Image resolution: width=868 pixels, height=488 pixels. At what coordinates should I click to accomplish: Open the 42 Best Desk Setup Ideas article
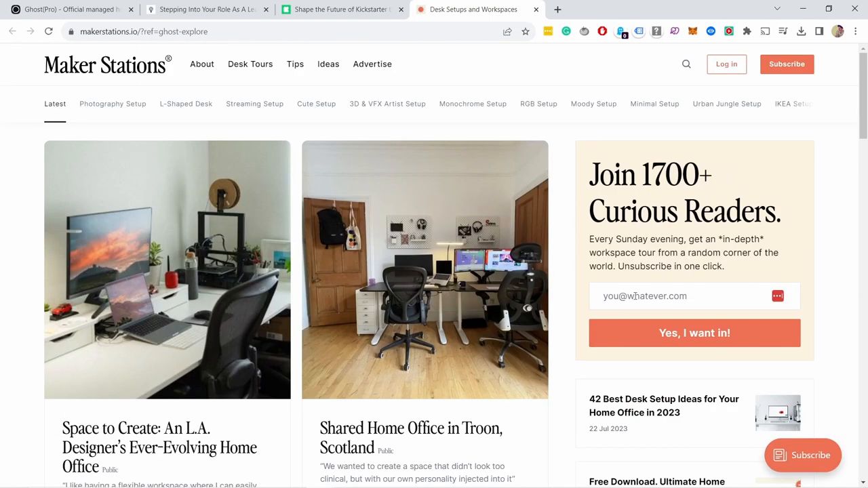point(663,405)
